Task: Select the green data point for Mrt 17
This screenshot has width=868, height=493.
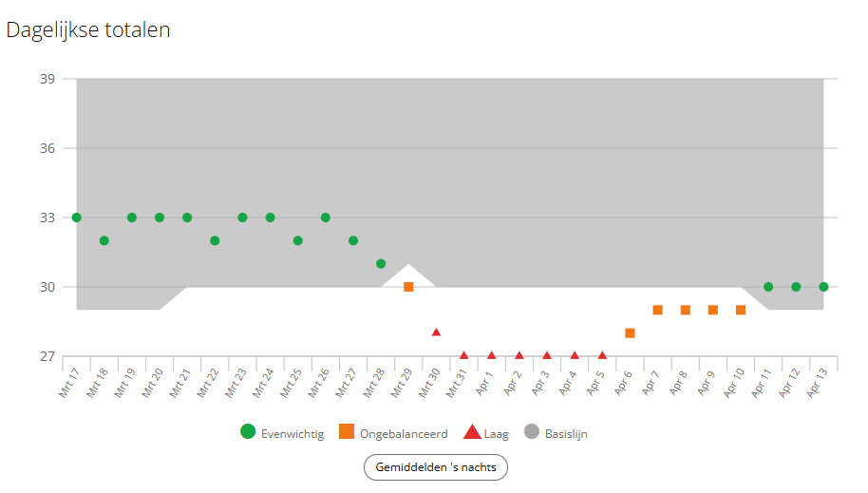Action: pyautogui.click(x=76, y=218)
